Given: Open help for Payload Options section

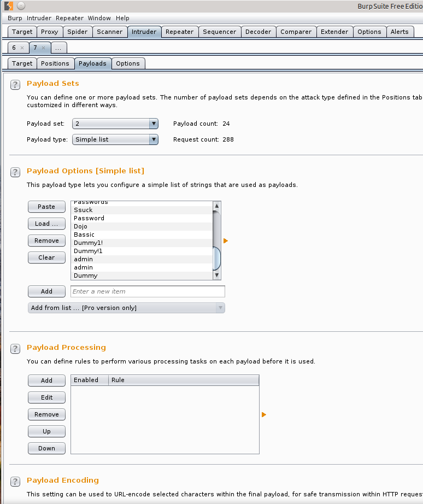Looking at the screenshot, I should click(x=15, y=172).
